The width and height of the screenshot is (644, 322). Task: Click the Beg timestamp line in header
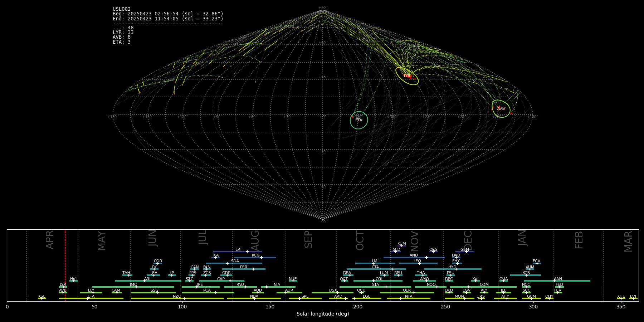(168, 14)
